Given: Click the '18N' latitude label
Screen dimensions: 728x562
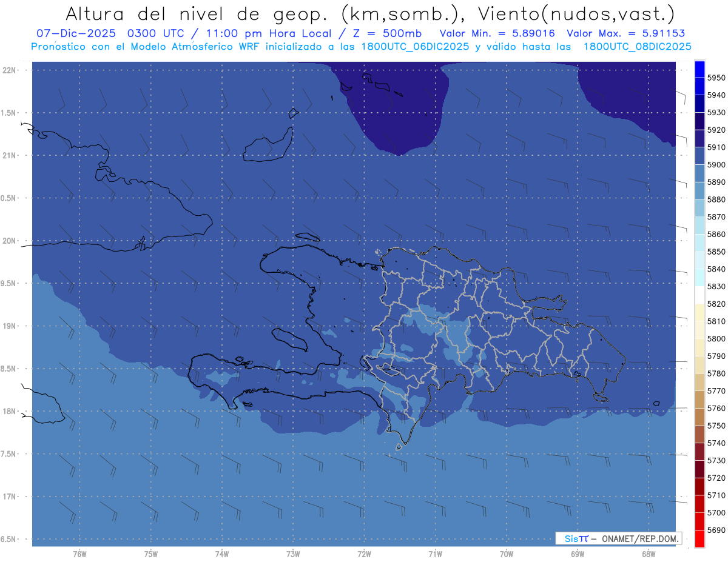Looking at the screenshot, I should [x=10, y=411].
